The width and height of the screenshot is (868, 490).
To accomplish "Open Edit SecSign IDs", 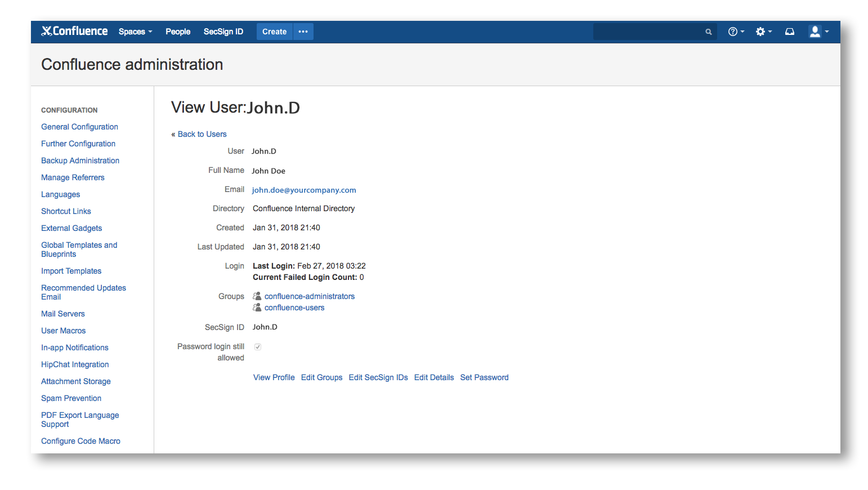I will coord(378,377).
